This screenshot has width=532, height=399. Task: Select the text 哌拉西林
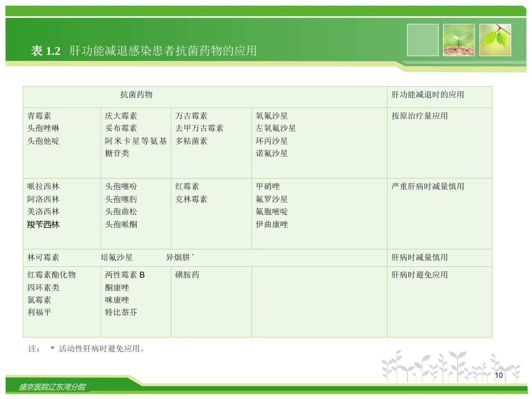43,186
